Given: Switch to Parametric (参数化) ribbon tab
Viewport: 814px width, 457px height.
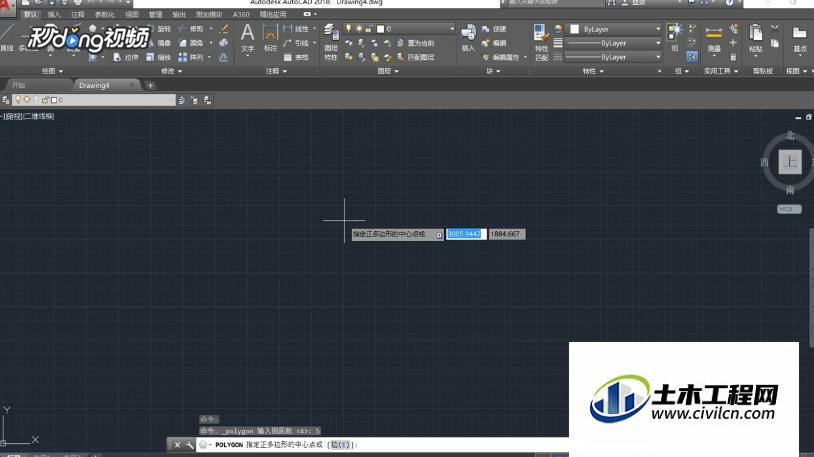Looking at the screenshot, I should (104, 15).
